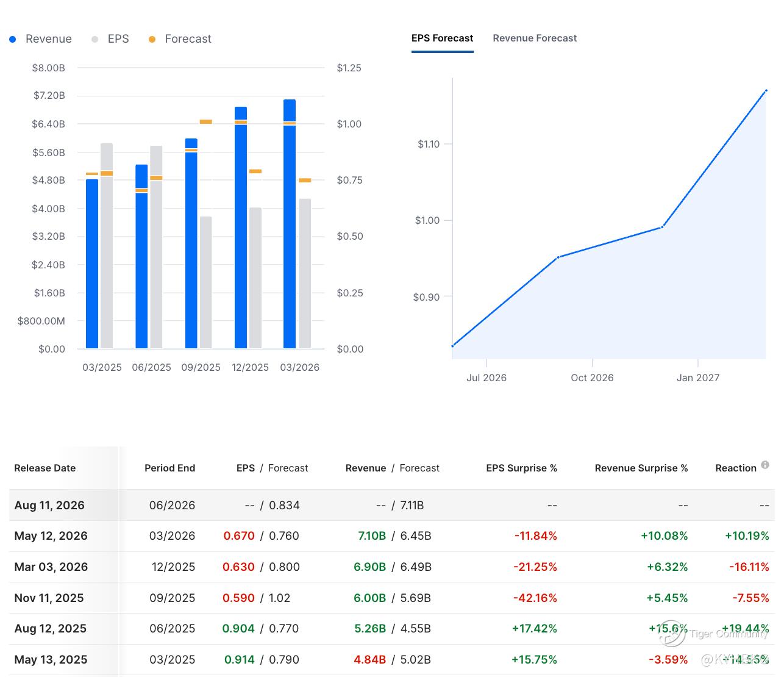
Task: Click the Release Date column header
Action: pos(45,468)
